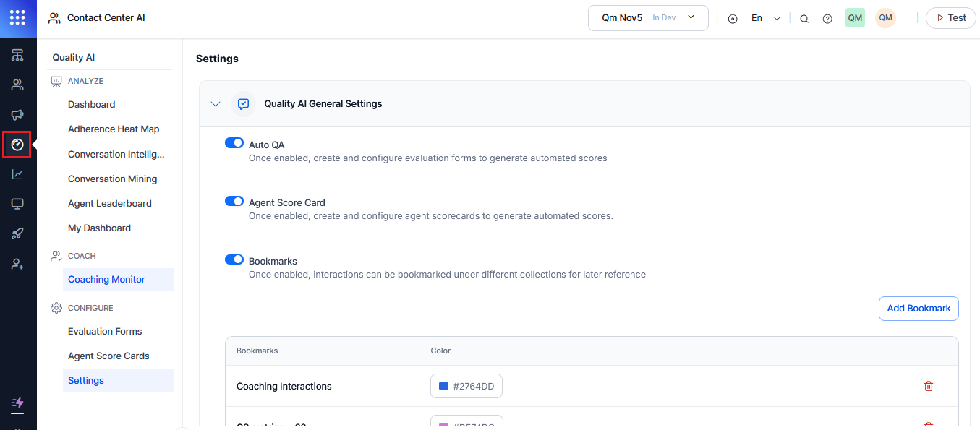
Task: Open the agents people icon in sidebar
Action: pyautogui.click(x=17, y=85)
